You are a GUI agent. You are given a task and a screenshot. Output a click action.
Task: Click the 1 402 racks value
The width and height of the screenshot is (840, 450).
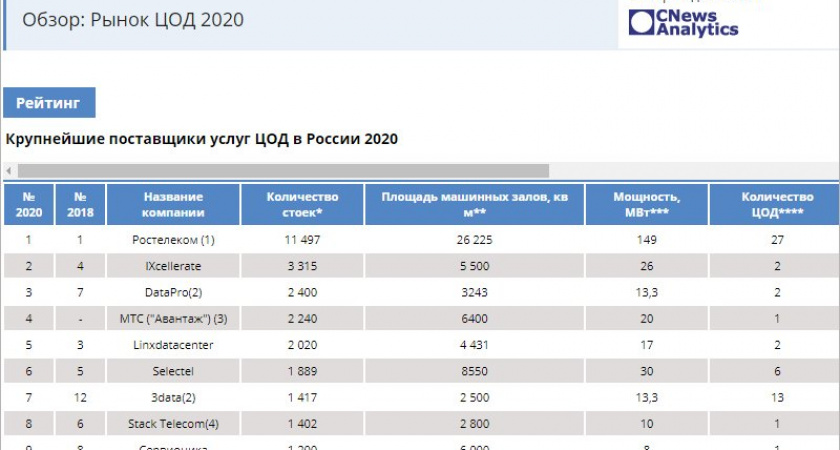303,424
